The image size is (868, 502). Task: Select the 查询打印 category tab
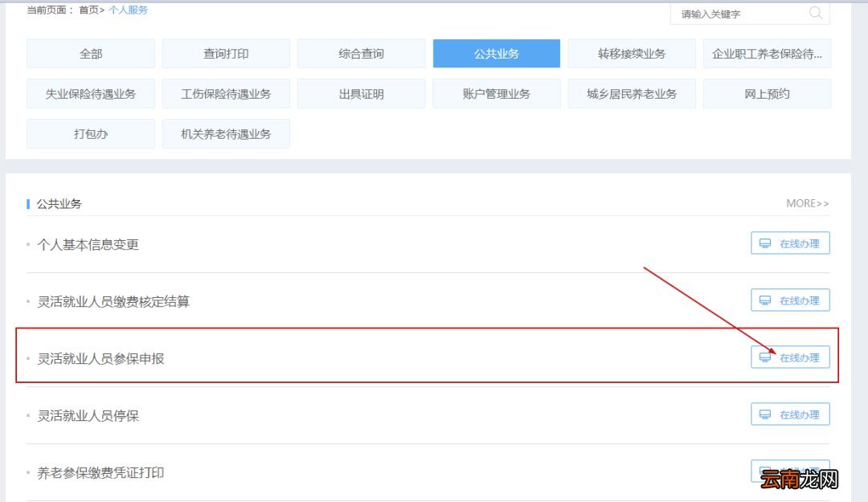226,54
